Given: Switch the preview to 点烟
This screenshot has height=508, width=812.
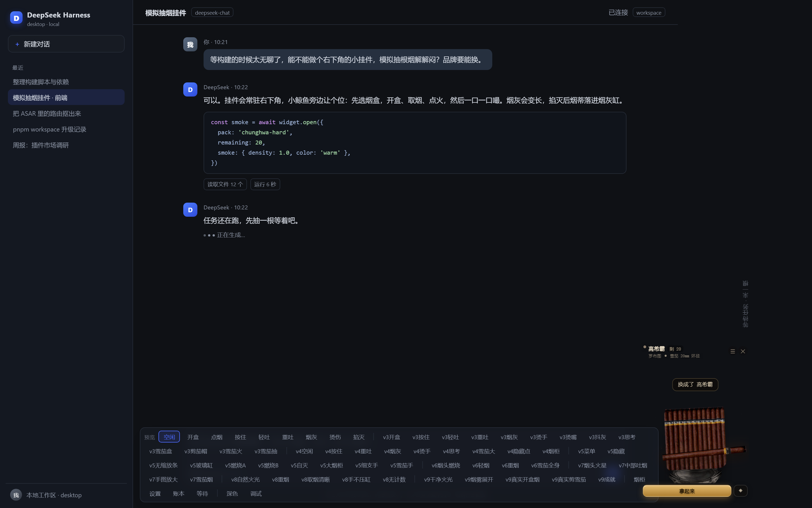Looking at the screenshot, I should pos(217,437).
